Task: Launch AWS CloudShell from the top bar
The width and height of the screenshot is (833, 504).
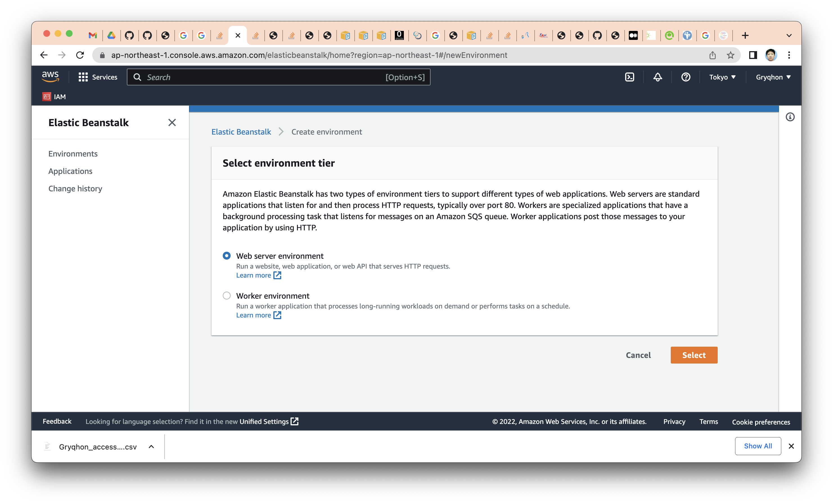Action: pos(629,77)
